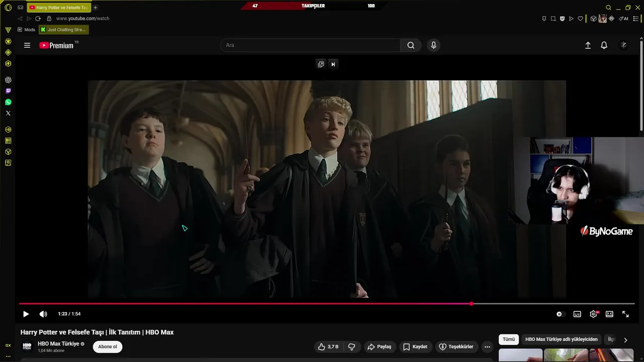Click the padlock site security icon
Screen dimensions: 644x362
tap(49, 19)
